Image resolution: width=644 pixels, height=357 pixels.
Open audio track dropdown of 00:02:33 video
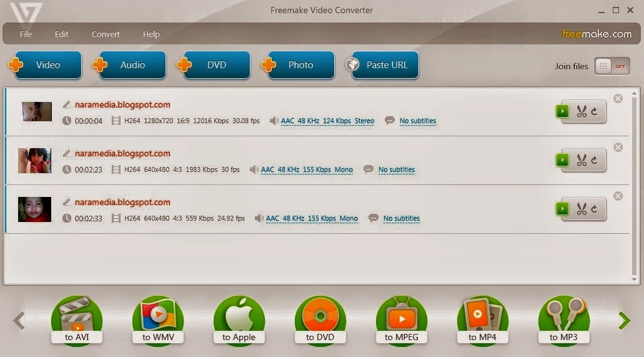tap(312, 218)
